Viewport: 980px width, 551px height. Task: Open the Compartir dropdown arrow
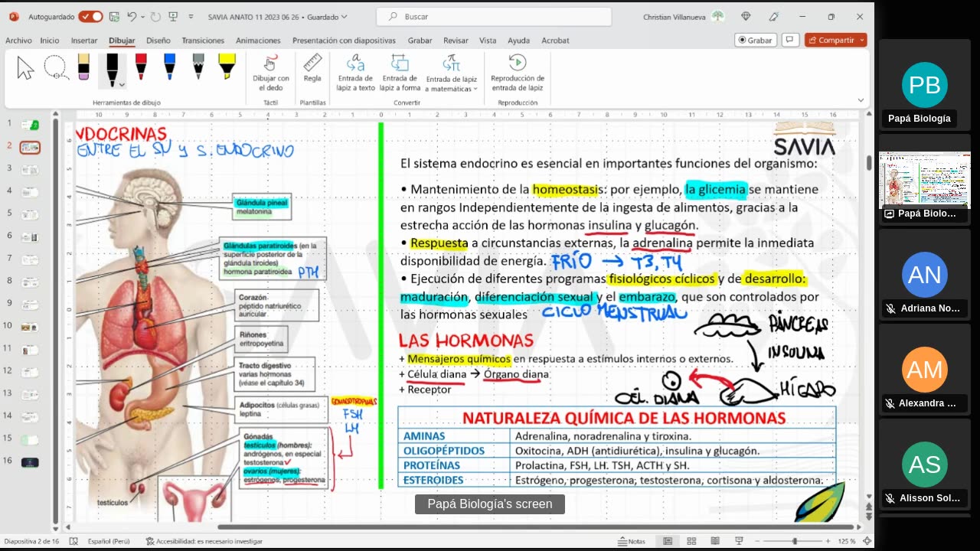(862, 40)
